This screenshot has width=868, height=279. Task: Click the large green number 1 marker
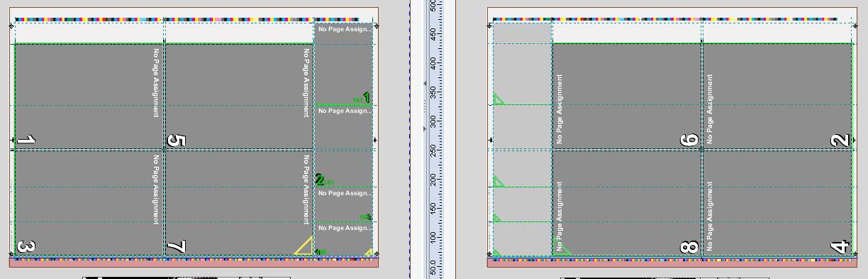(x=367, y=97)
